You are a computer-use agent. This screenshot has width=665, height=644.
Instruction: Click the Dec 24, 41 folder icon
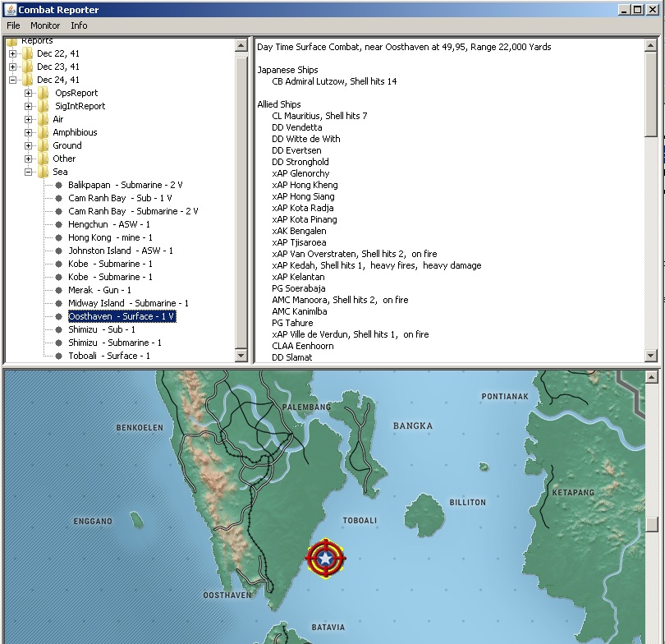(x=28, y=80)
